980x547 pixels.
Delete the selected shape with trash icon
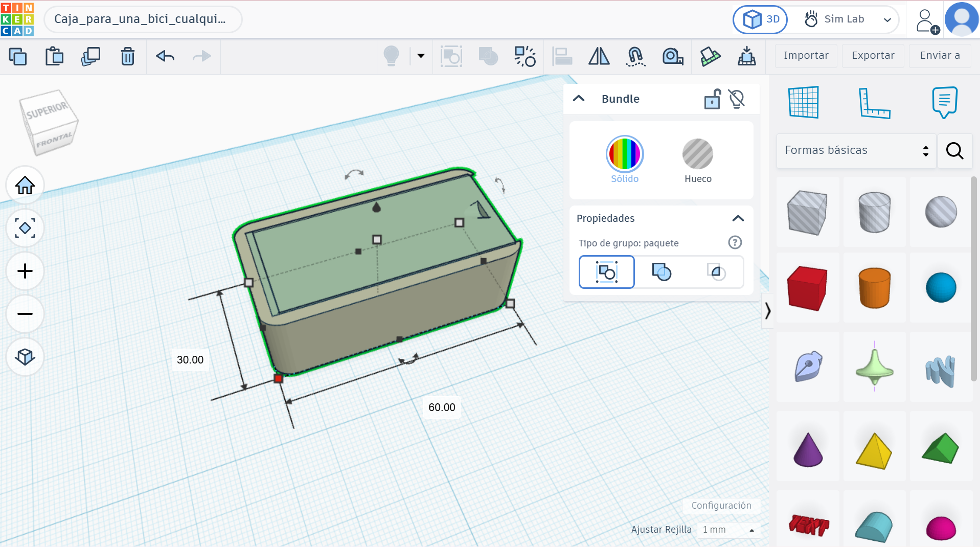click(x=127, y=56)
